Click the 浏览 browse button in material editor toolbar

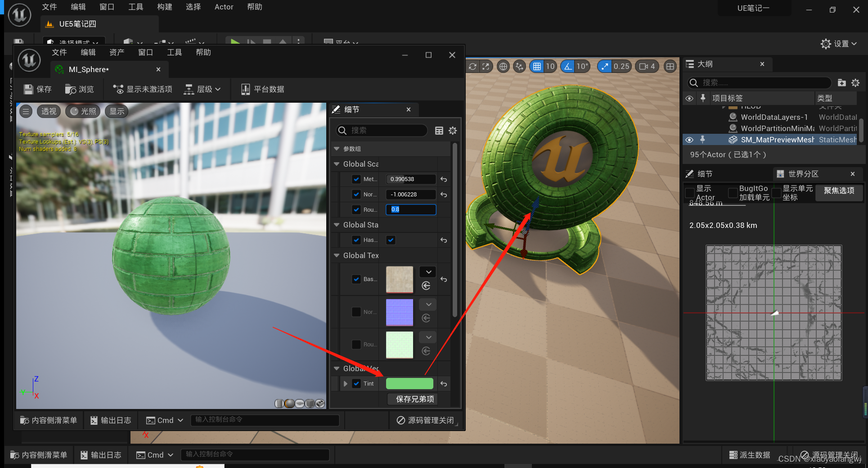point(79,89)
